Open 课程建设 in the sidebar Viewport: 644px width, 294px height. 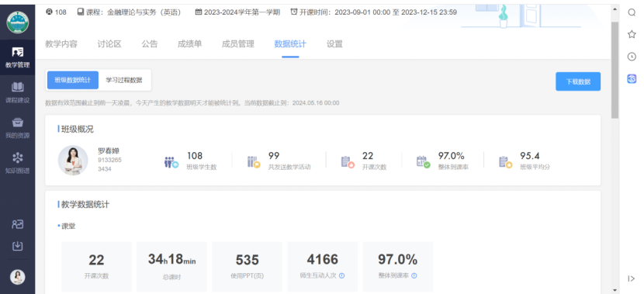[x=17, y=92]
